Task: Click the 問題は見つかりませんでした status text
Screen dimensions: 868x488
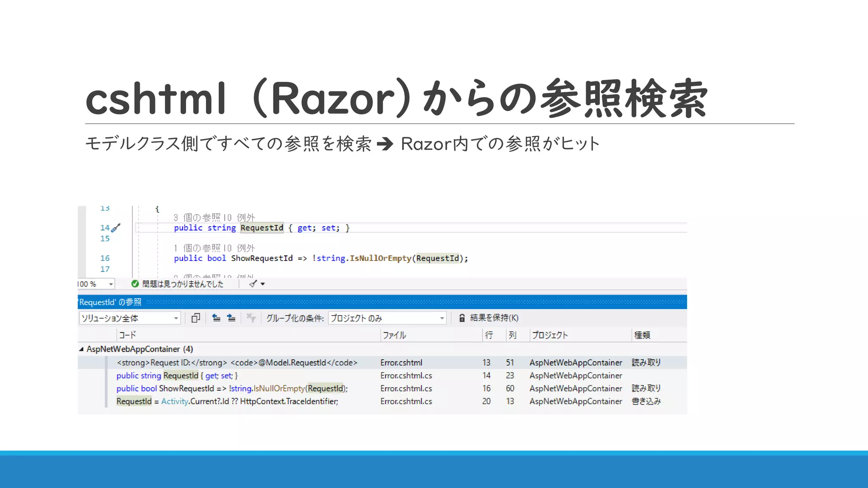Action: [x=183, y=284]
